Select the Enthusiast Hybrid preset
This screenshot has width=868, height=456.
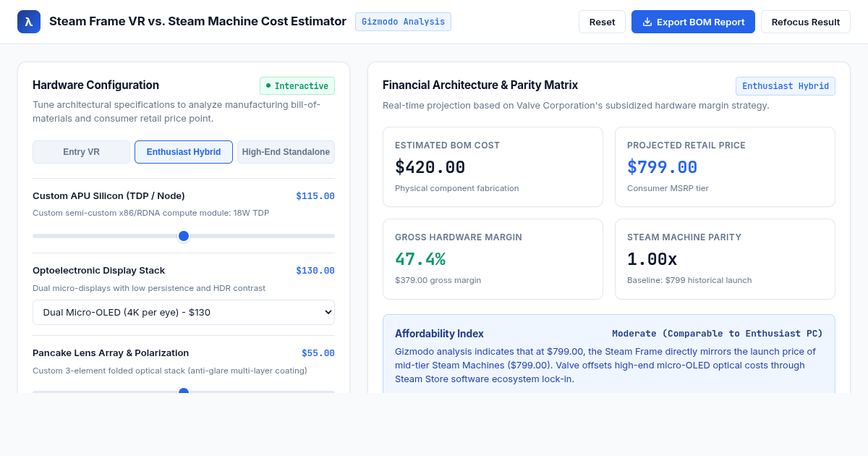(x=184, y=152)
